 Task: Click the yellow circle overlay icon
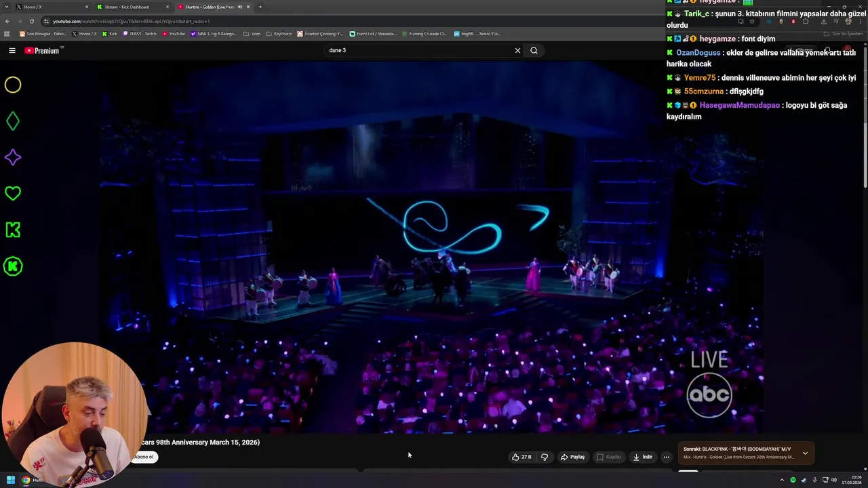13,85
